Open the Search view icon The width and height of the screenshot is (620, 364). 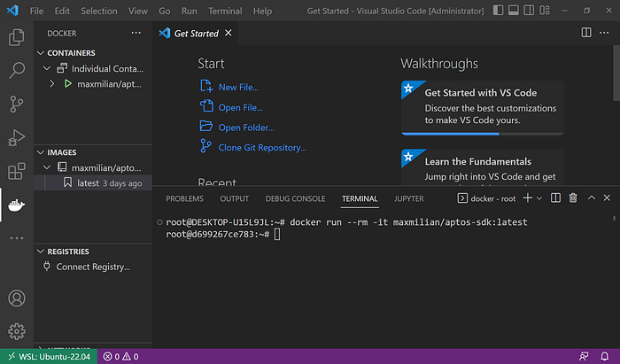pos(17,70)
